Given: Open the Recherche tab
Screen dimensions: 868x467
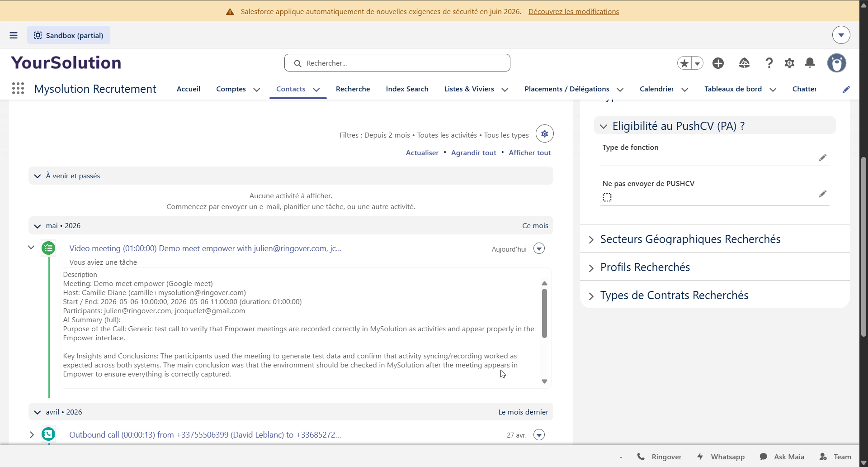Looking at the screenshot, I should point(353,89).
